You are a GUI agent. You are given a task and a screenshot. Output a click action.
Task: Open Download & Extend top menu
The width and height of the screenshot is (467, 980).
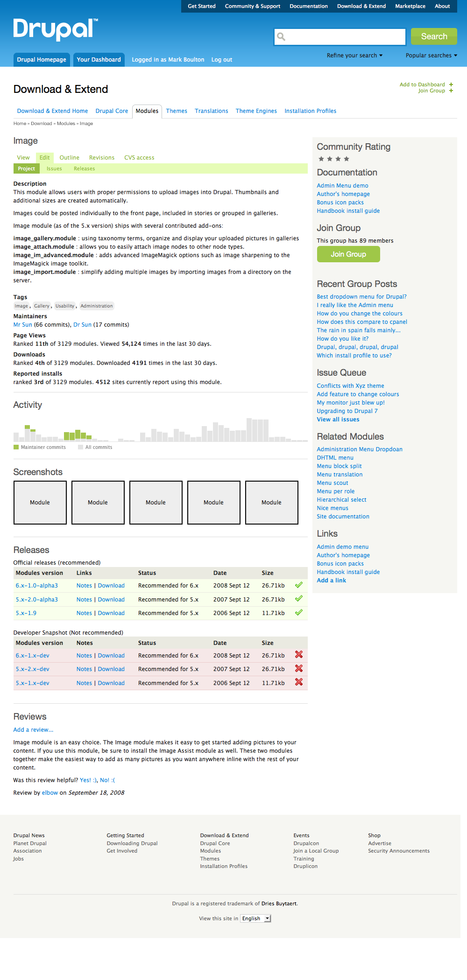point(361,6)
